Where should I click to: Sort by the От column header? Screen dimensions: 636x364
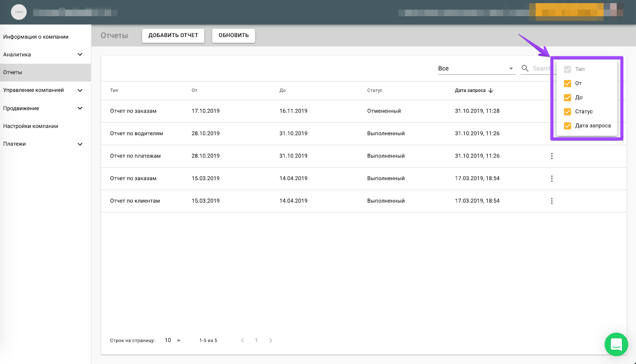tap(194, 91)
